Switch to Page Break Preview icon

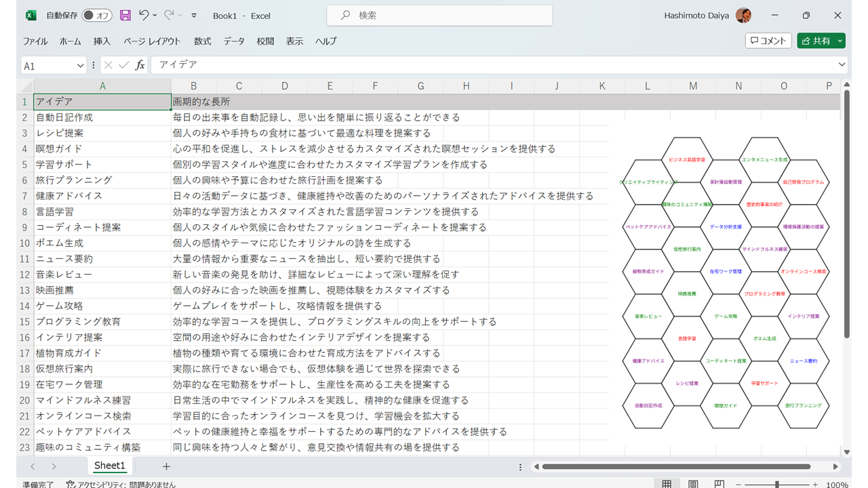click(719, 485)
